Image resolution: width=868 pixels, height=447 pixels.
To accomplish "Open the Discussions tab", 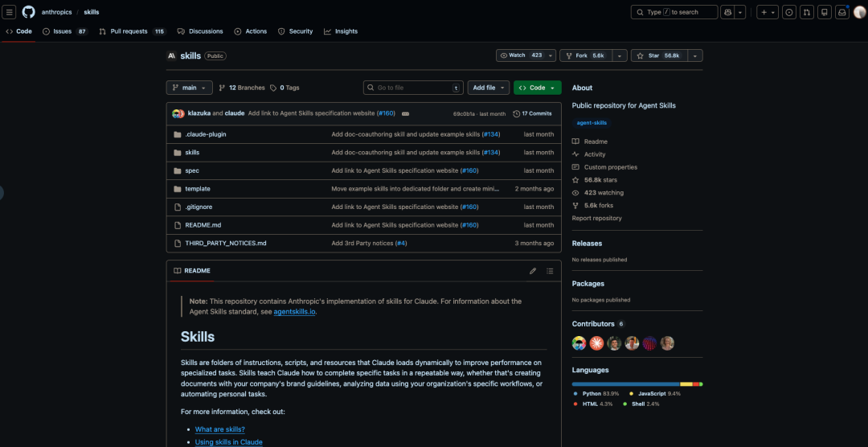I will pyautogui.click(x=200, y=31).
